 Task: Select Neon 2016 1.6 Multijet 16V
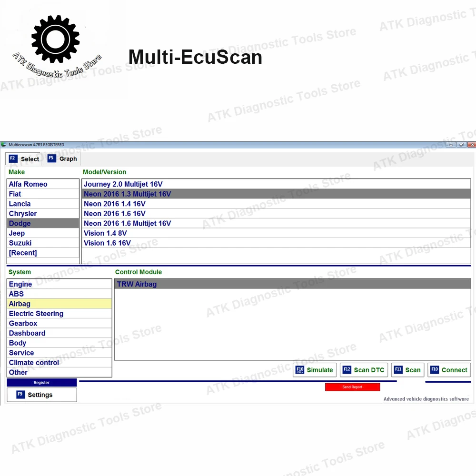click(276, 223)
